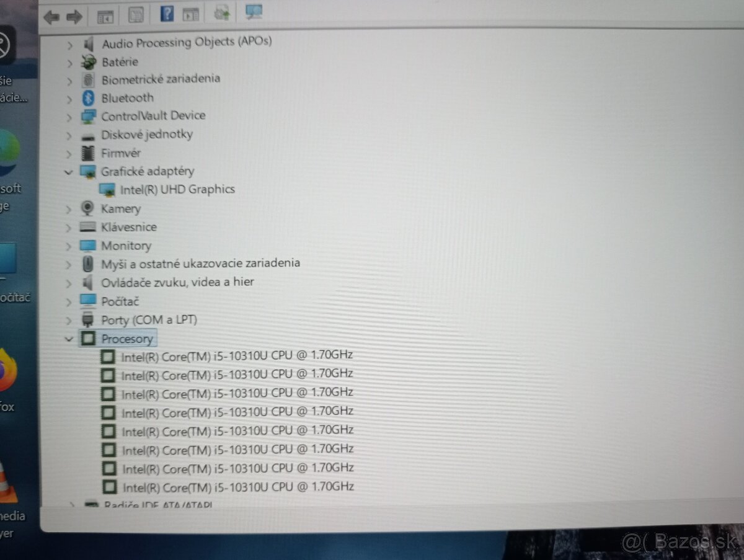Expand the Bluetooth category
Image resolution: width=744 pixels, height=560 pixels.
pos(68,98)
